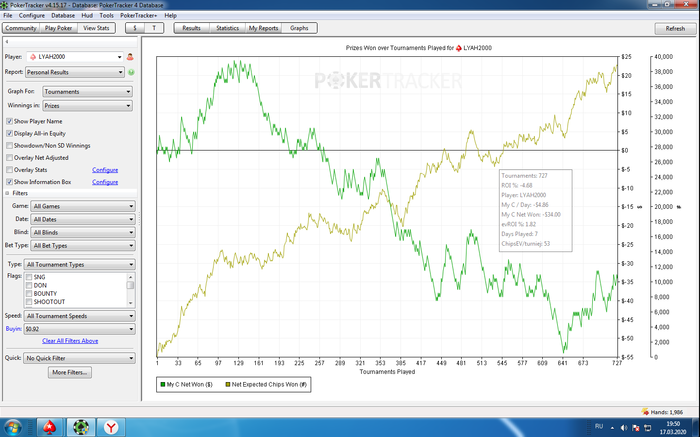Open the Graphs tab
The width and height of the screenshot is (700, 437).
click(299, 28)
